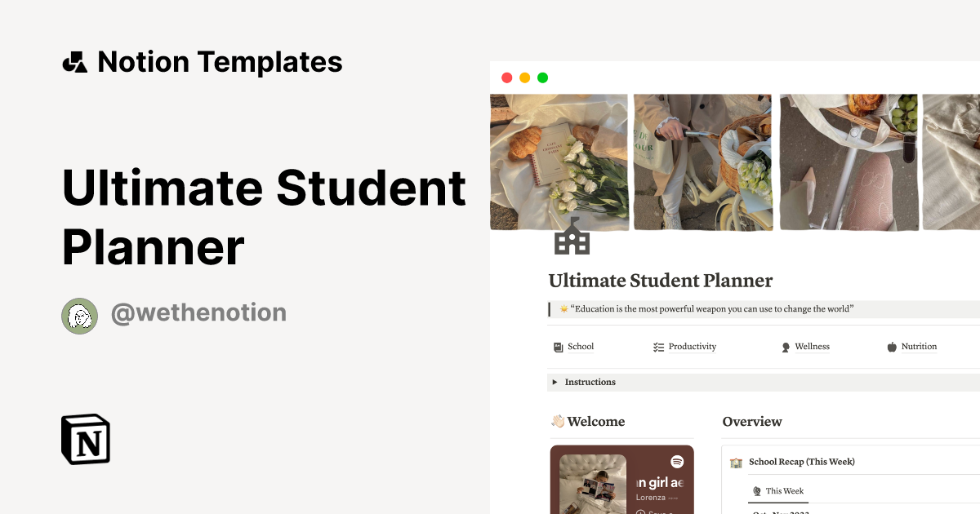Expand the Instructions toggle
Viewport: 980px width, 514px height.
click(555, 382)
